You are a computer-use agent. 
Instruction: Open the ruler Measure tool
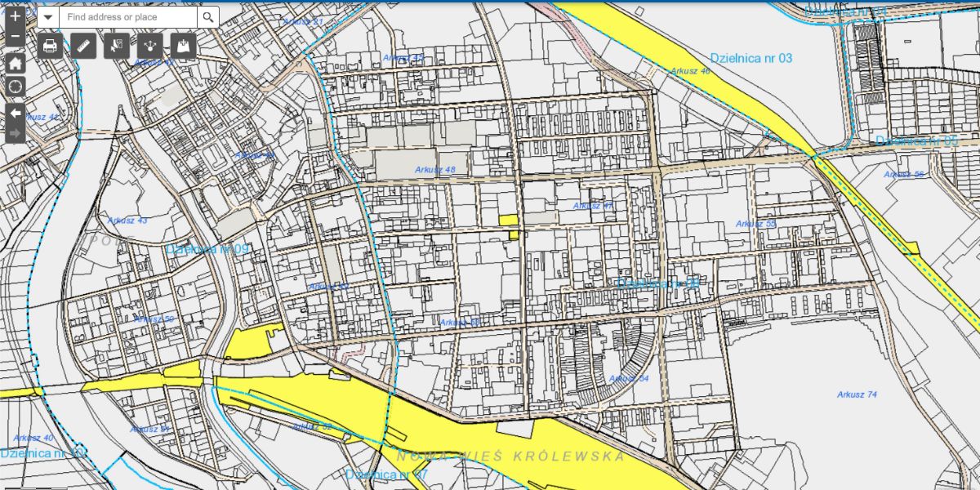pos(83,46)
